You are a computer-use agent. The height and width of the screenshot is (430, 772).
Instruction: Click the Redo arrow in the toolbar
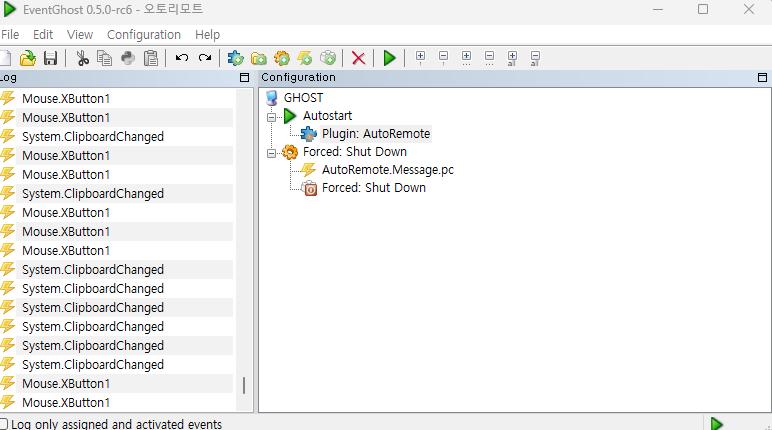pos(205,58)
